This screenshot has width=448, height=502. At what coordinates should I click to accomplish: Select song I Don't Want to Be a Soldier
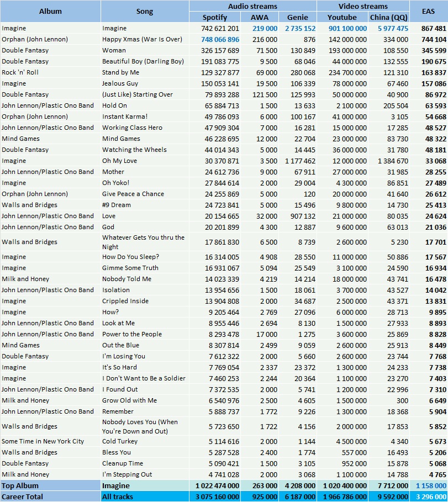coord(144,378)
